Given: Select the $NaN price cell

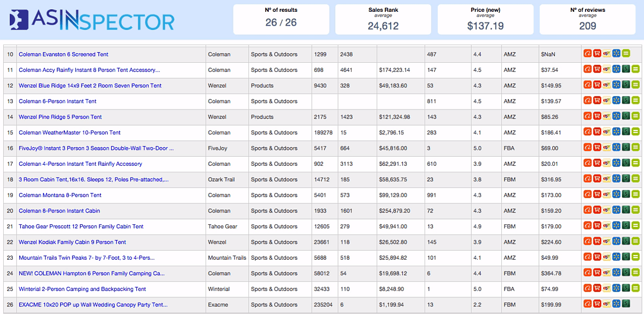Looking at the screenshot, I should click(560, 54).
